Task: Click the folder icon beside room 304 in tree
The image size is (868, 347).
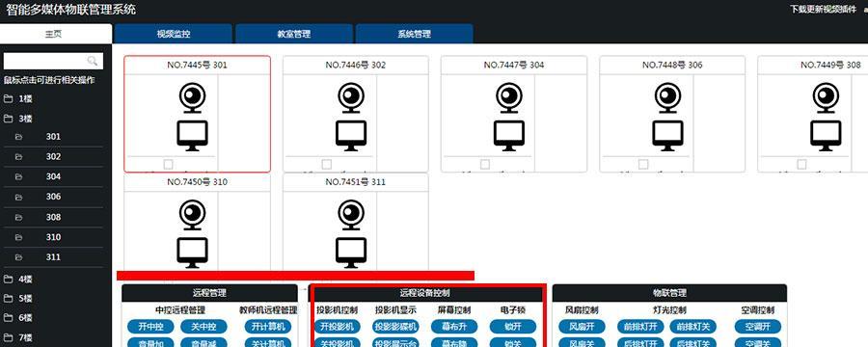Action: pyautogui.click(x=19, y=176)
